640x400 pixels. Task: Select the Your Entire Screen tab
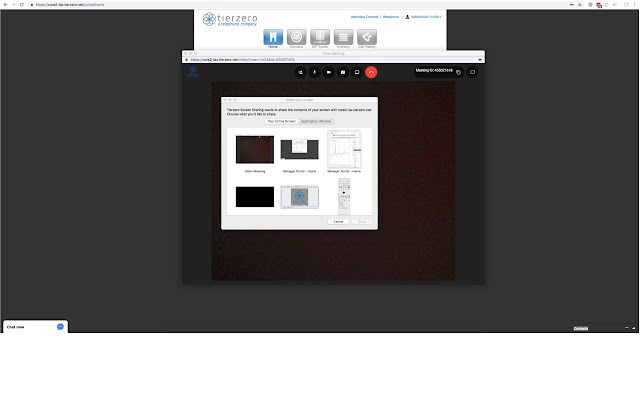pos(281,121)
